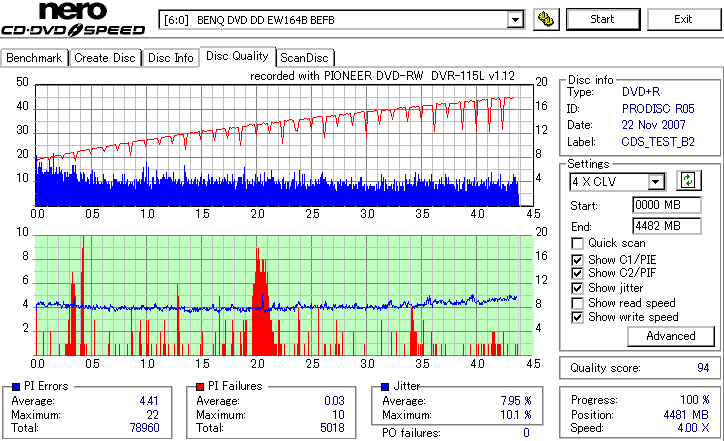Image resolution: width=724 pixels, height=441 pixels.
Task: Disable Show jitter checkbox
Action: (x=577, y=288)
